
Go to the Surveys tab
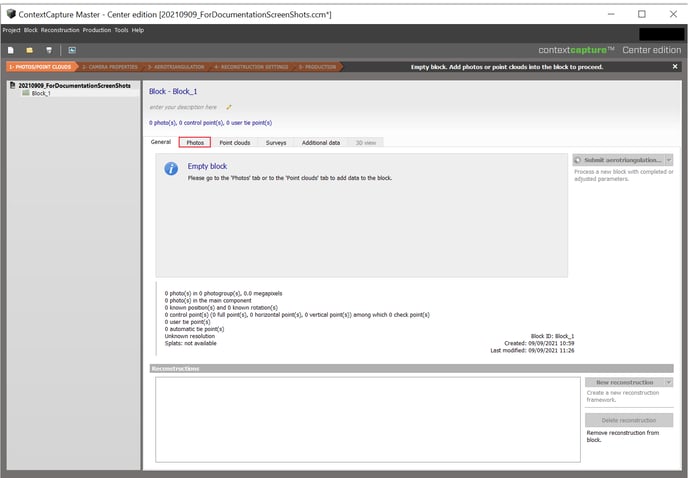276,143
